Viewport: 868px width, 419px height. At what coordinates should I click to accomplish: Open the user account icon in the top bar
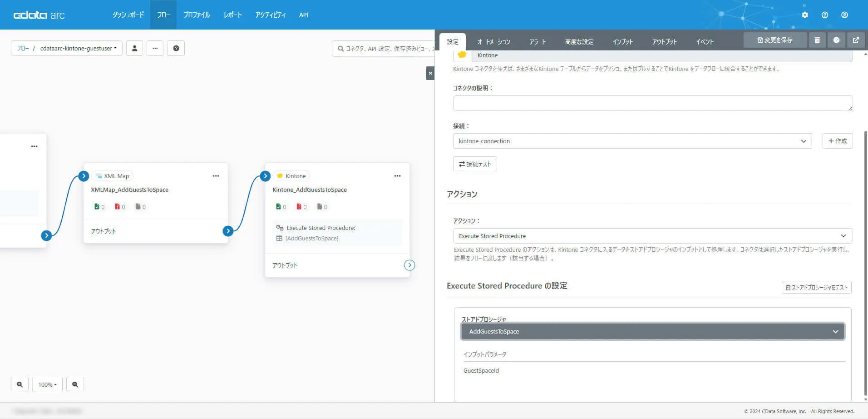click(x=844, y=15)
